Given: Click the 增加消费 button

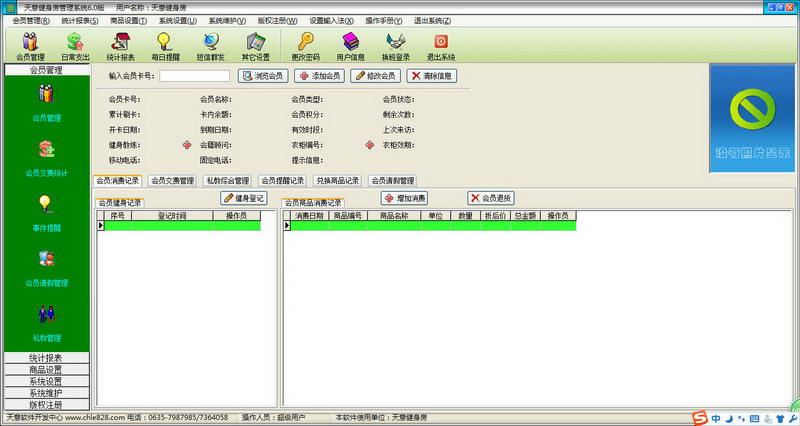Looking at the screenshot, I should point(405,198).
